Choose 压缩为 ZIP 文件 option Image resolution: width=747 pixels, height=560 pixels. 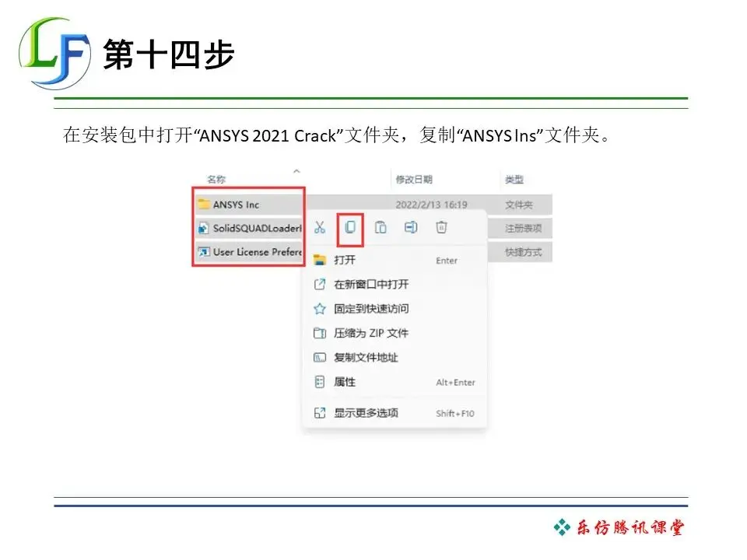[x=395, y=333]
